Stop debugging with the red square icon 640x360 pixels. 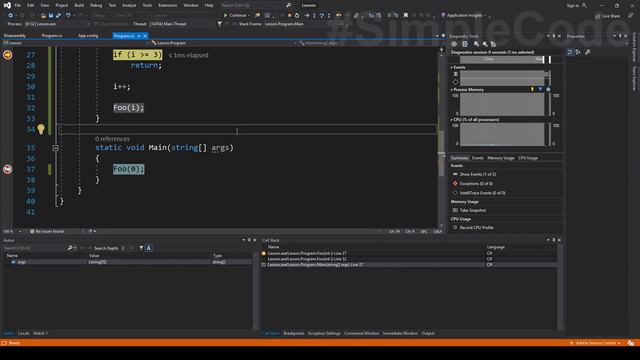[x=289, y=16]
